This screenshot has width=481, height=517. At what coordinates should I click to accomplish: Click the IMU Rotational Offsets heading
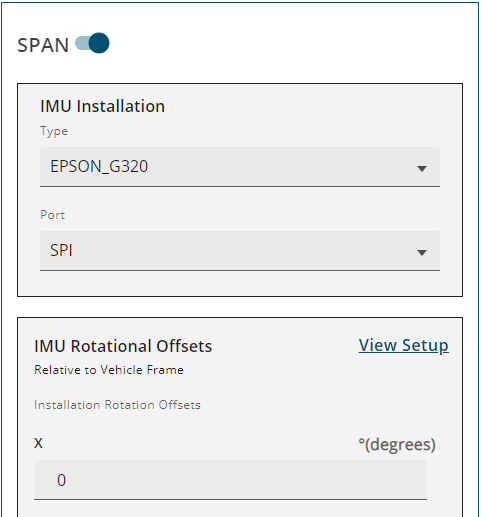pyautogui.click(x=123, y=346)
